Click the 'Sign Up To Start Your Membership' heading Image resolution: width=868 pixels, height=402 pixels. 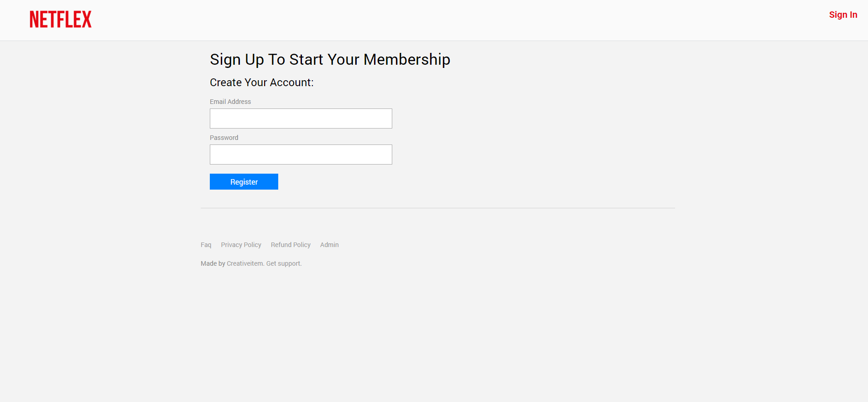click(x=330, y=60)
